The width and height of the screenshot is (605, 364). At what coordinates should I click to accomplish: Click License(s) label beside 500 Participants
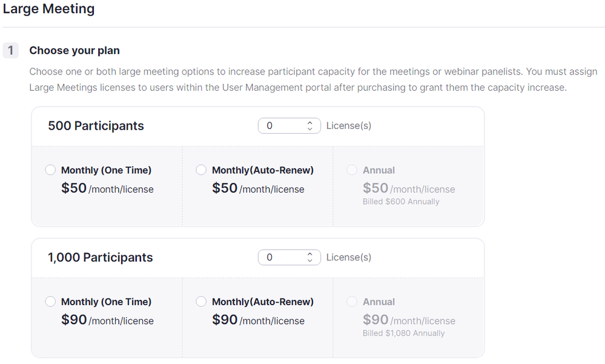click(x=349, y=126)
